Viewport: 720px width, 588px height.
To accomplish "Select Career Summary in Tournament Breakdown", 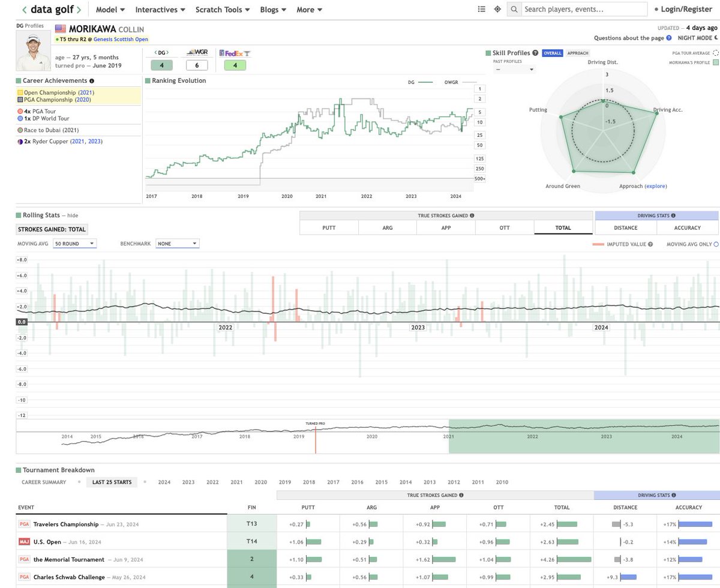I will coord(44,482).
